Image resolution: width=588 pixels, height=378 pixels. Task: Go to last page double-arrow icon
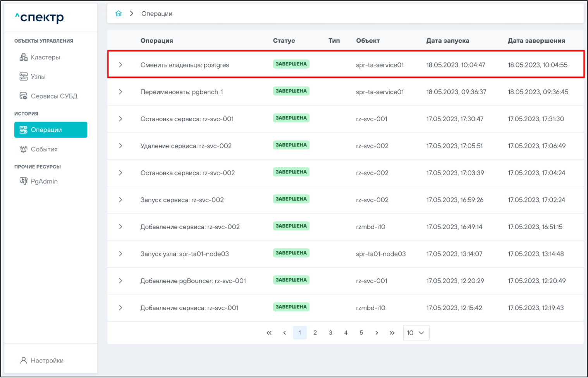coord(392,333)
